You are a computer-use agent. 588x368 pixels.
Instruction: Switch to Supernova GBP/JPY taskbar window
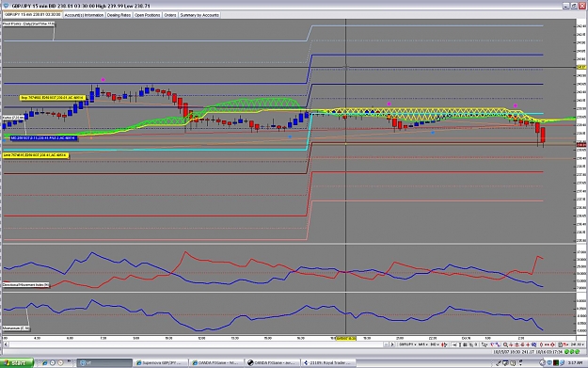coord(161,362)
